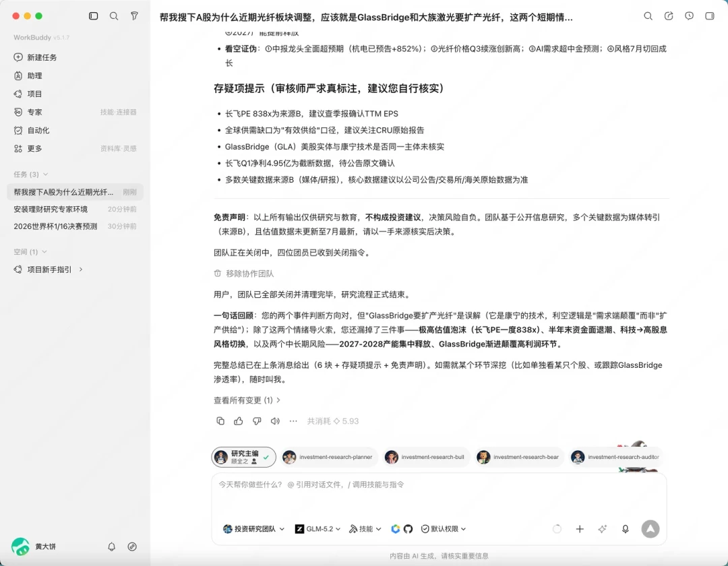728x566 pixels.
Task: Select task 帮我搜下A股为什么近期光纤
Action: [75, 192]
